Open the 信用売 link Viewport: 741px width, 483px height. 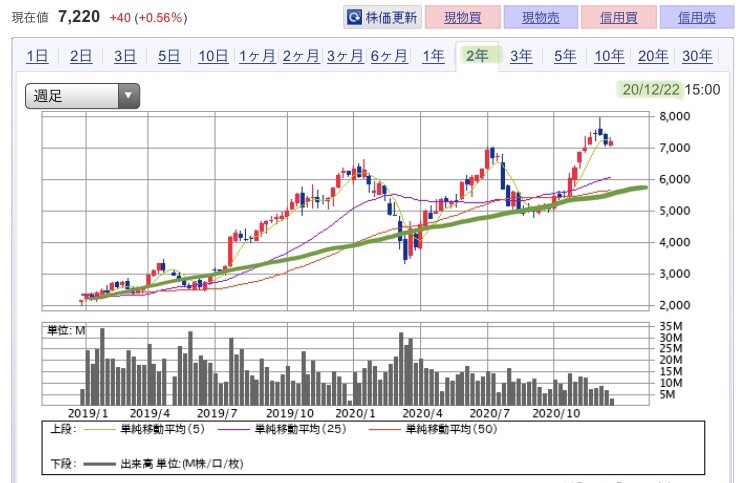pyautogui.click(x=697, y=17)
